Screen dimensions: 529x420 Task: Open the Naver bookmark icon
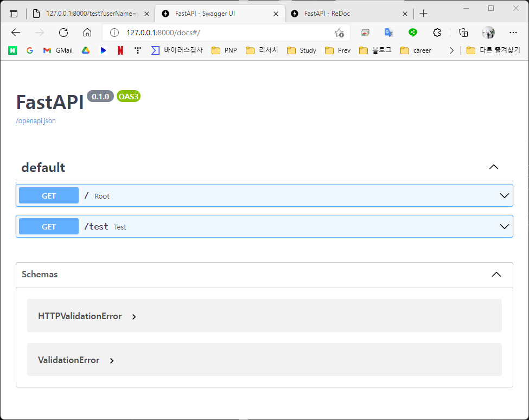12,50
